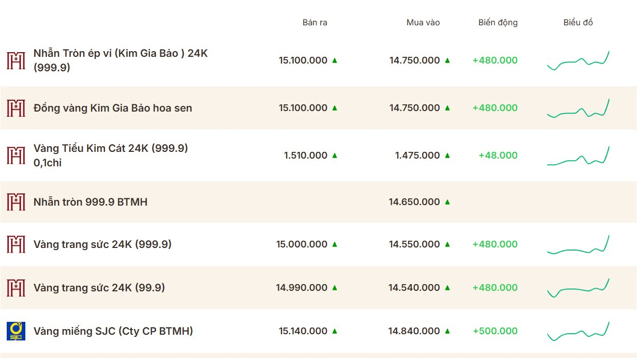The image size is (644, 358).
Task: Click the +500.000 change for SJC
Action: [495, 331]
